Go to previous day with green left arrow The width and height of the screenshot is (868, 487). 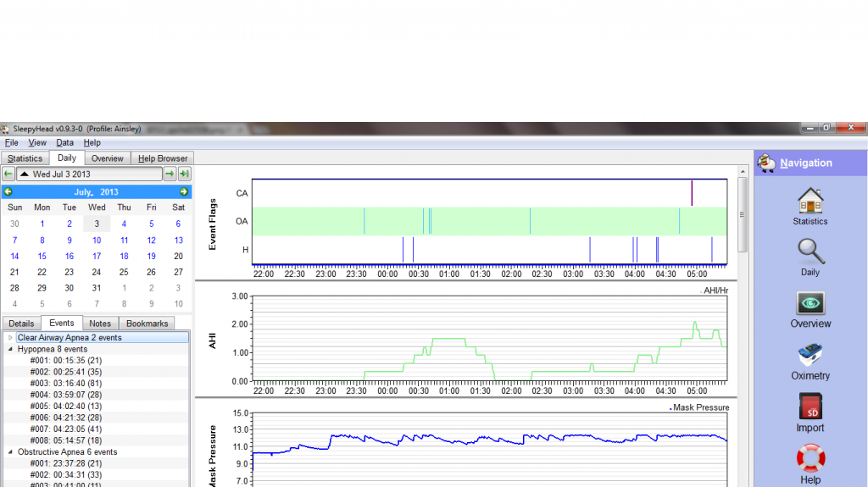tap(8, 174)
